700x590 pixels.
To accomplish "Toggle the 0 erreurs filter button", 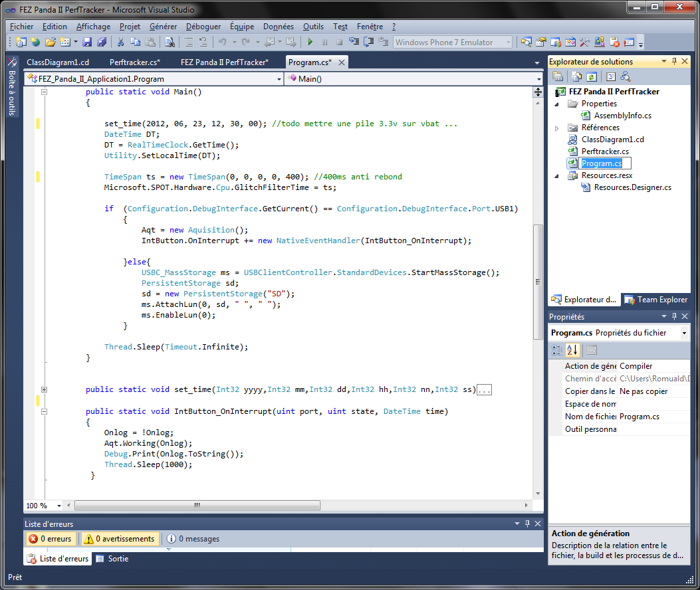I will tap(51, 539).
